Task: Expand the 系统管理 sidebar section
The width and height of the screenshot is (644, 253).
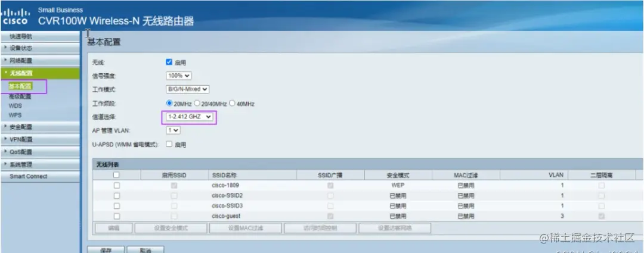Action: 41,165
